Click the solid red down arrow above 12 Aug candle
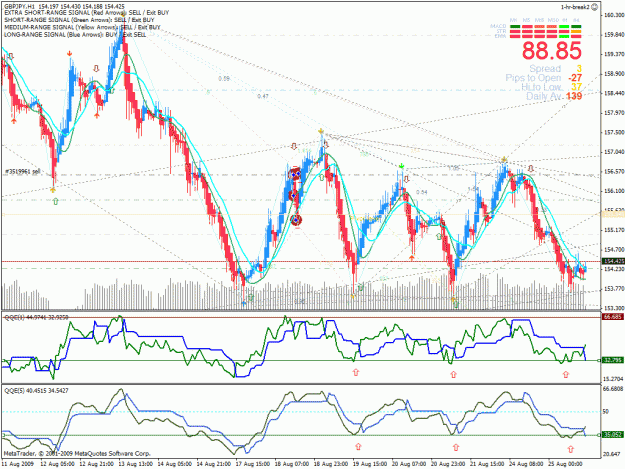625x469 pixels. [69, 53]
